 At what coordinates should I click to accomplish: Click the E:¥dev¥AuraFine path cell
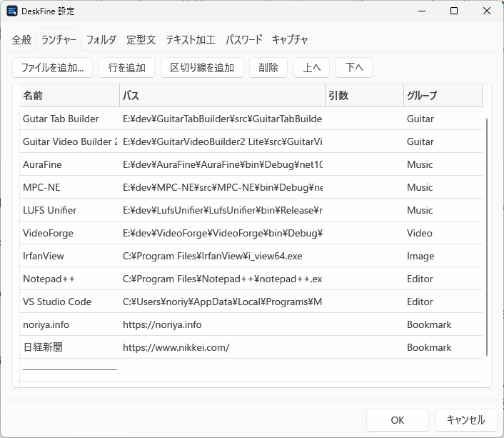[x=222, y=164]
